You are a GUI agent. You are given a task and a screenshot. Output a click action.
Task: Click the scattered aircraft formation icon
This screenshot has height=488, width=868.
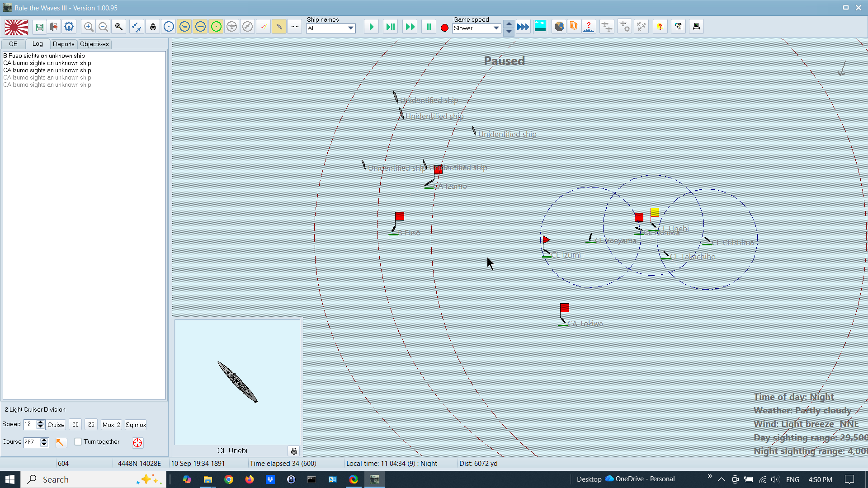point(641,27)
